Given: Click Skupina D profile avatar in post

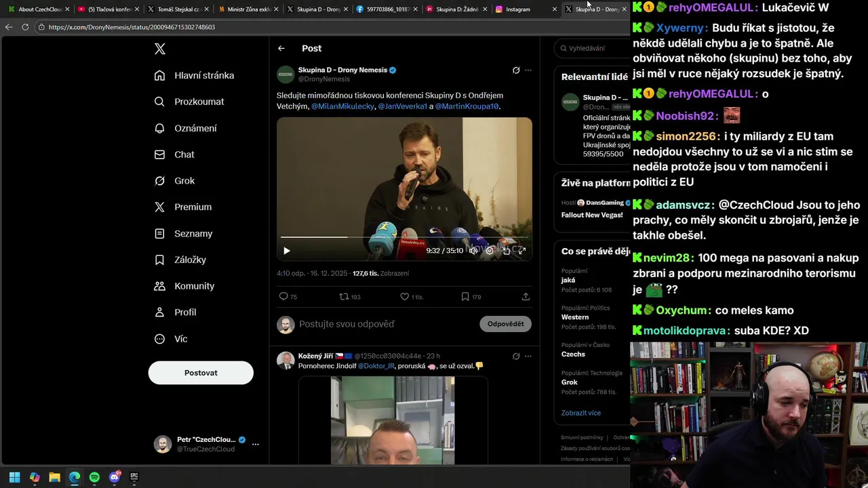Looking at the screenshot, I should click(x=285, y=74).
